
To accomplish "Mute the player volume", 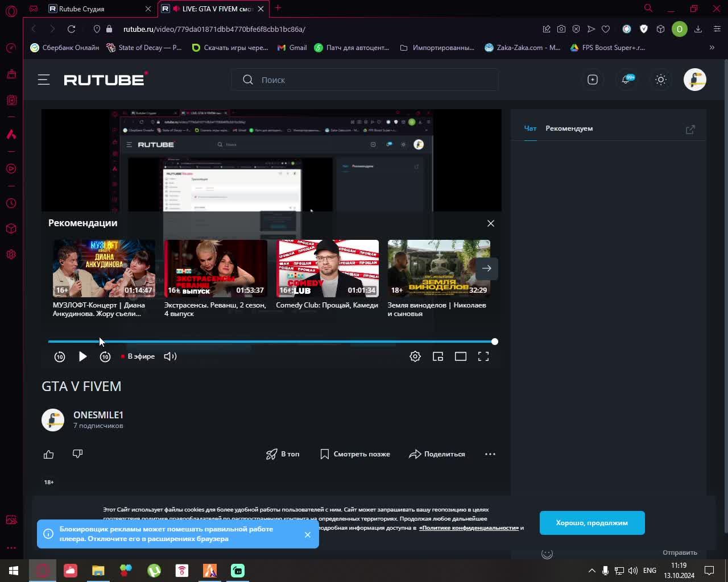I will (170, 356).
